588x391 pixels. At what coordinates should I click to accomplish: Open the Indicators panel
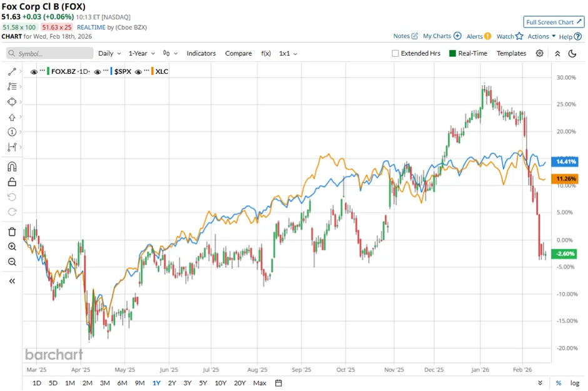click(201, 53)
